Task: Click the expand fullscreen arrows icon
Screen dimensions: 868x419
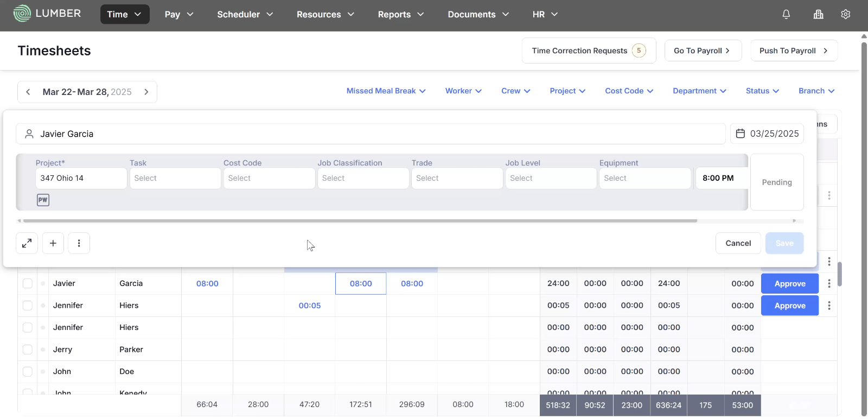Action: point(27,243)
